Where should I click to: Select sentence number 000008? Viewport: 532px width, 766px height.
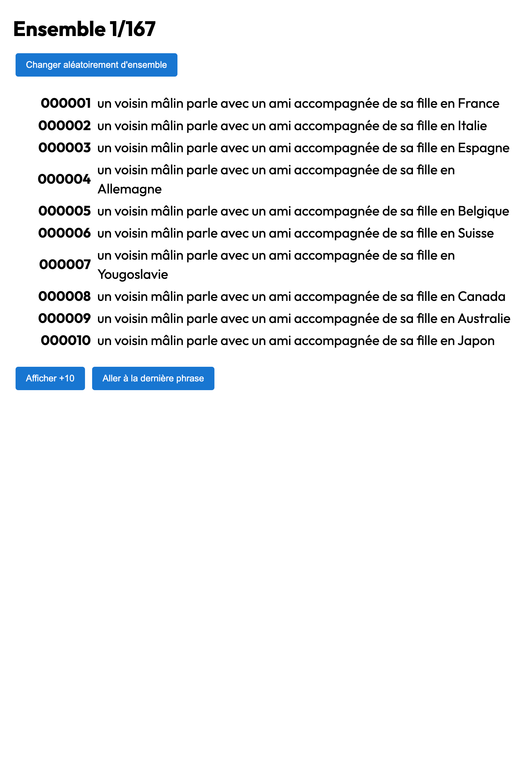(x=65, y=296)
